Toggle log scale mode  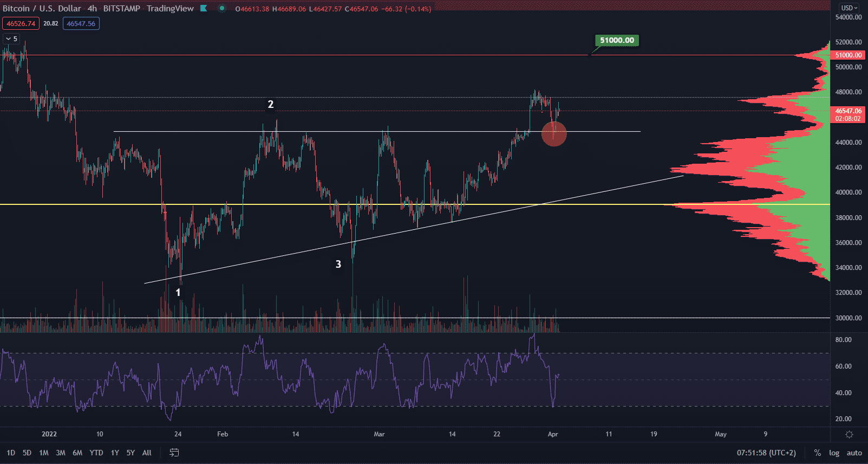(834, 453)
